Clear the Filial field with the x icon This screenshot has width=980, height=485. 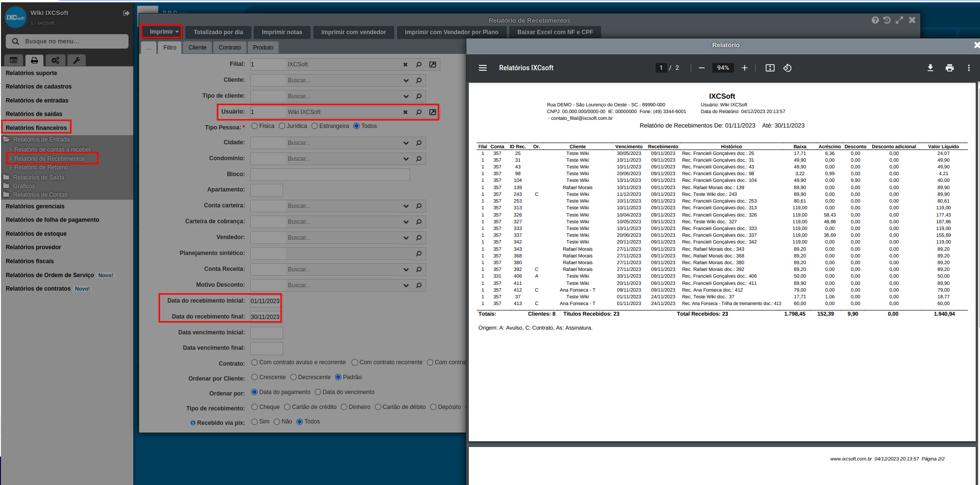tap(405, 64)
